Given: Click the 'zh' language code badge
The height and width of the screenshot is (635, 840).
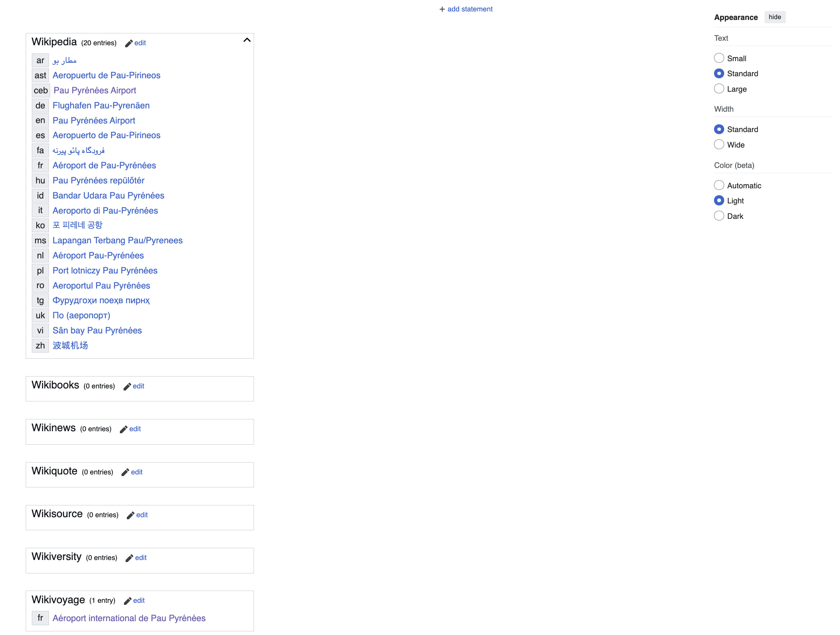Looking at the screenshot, I should coord(40,346).
